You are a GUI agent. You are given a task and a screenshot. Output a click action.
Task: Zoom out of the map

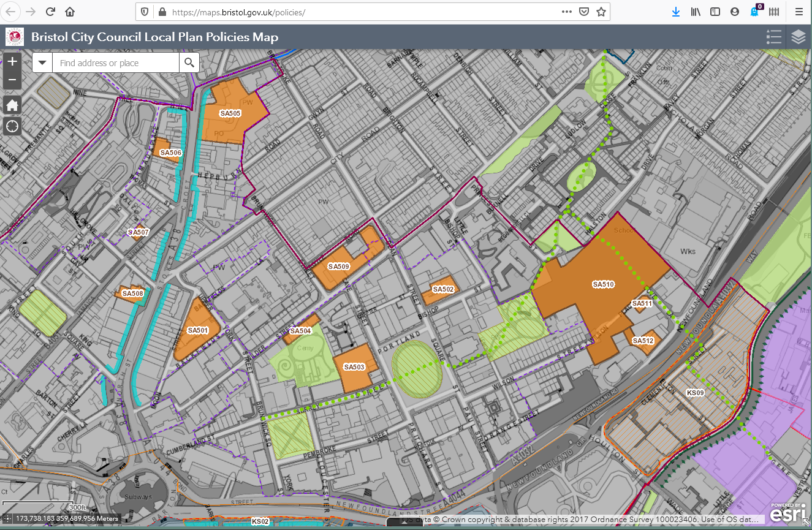(12, 81)
